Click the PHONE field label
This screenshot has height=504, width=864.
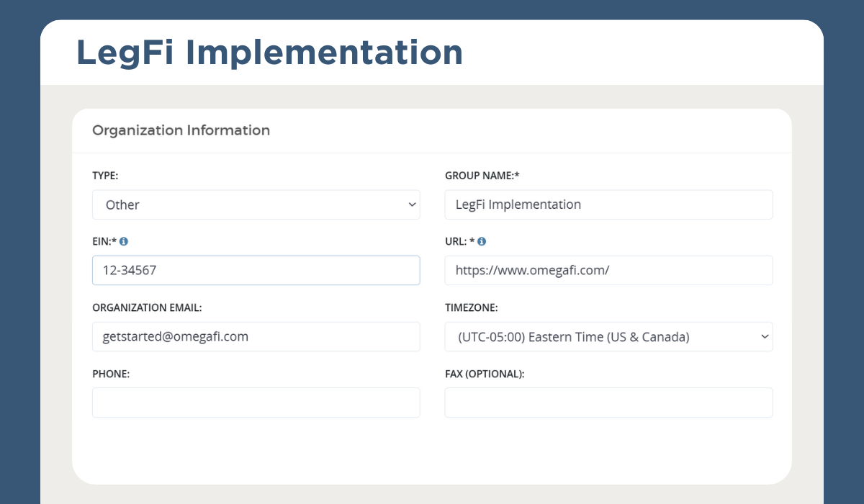[x=110, y=374]
